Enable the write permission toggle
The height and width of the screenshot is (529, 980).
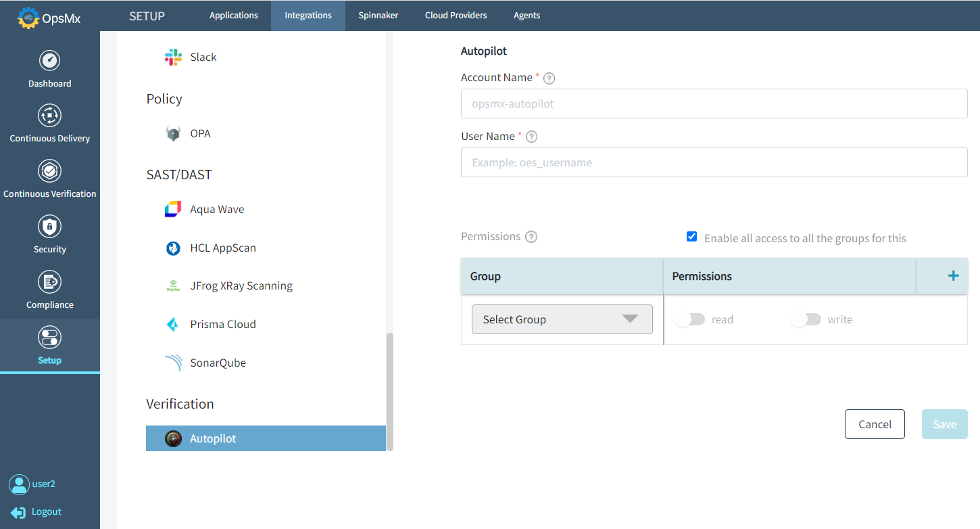[x=805, y=319]
